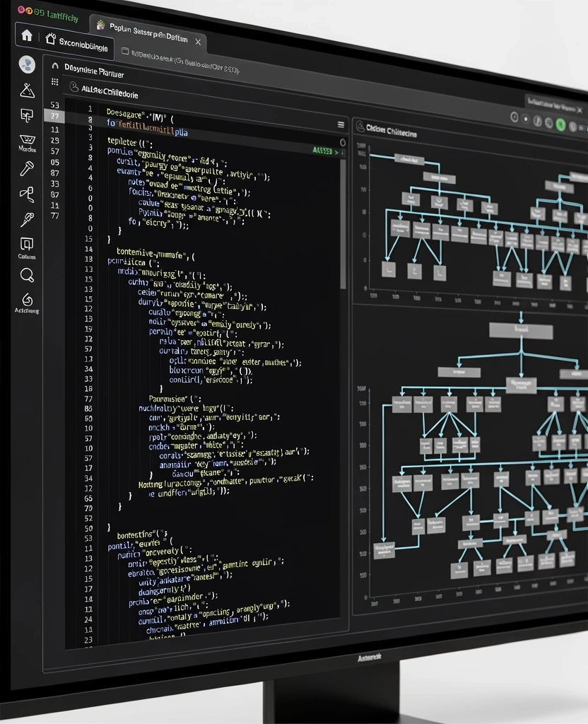This screenshot has height=724, width=588.
Task: Toggle the small white dot indicator in the diagram header
Action: pos(525,118)
